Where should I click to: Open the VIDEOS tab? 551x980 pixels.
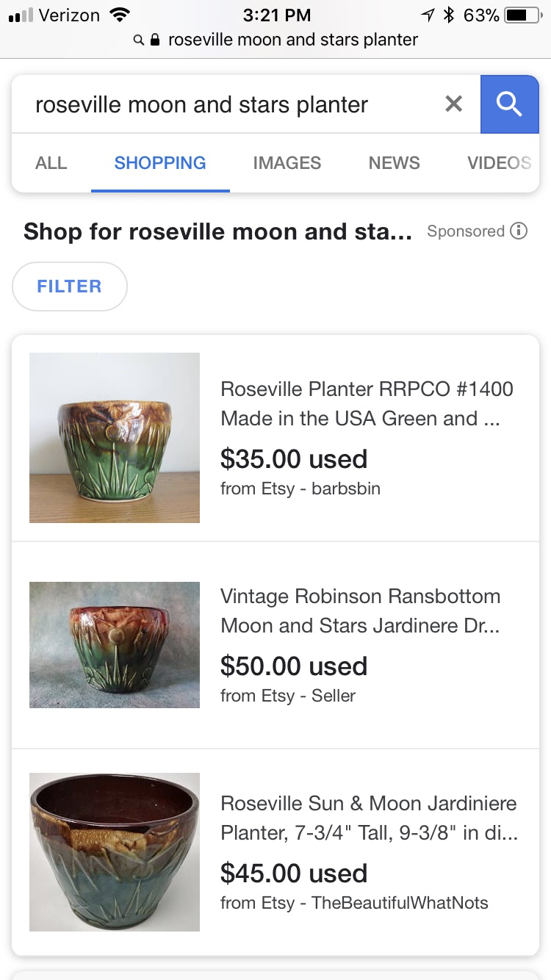pyautogui.click(x=499, y=163)
